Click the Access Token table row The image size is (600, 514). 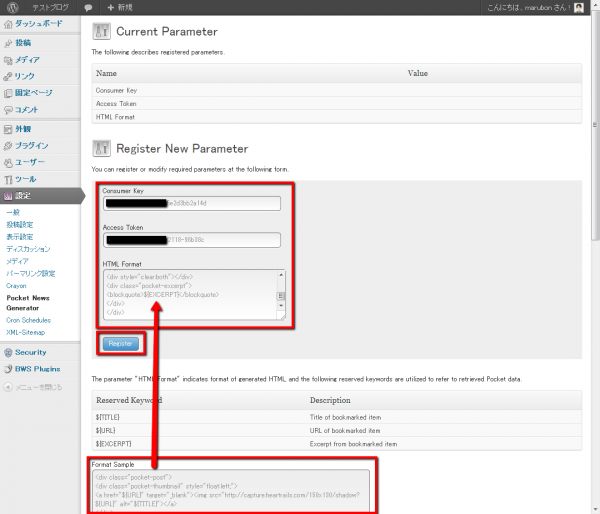337,104
